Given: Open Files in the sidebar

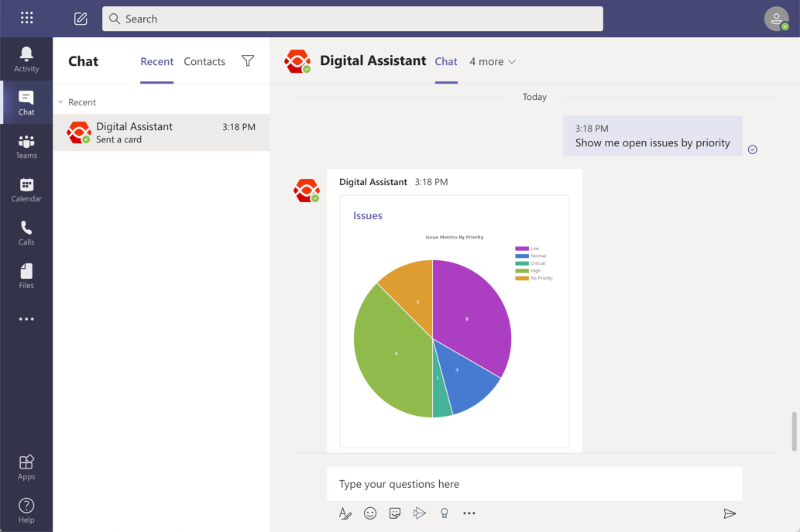Looking at the screenshot, I should (x=26, y=276).
